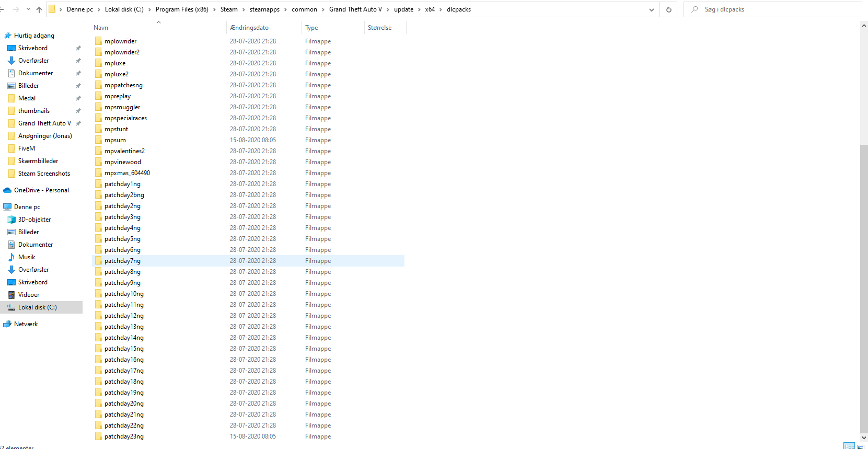The width and height of the screenshot is (868, 449).
Task: Open 'FiveM' folder in sidebar
Action: point(27,148)
